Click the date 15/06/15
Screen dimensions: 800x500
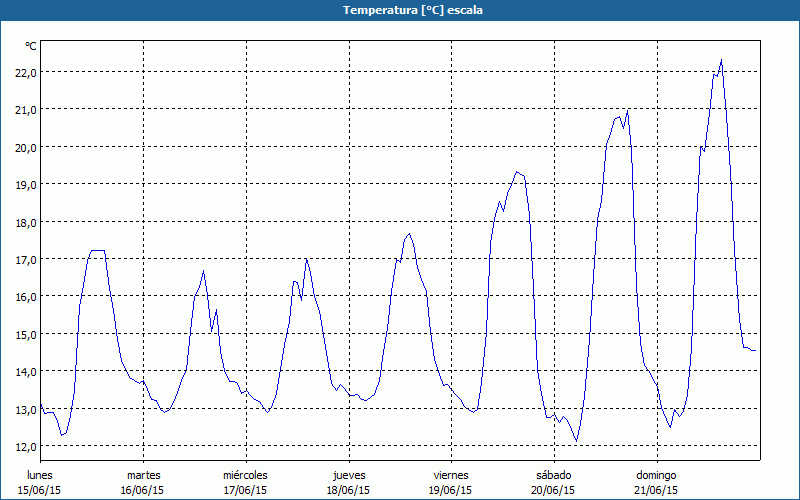[x=39, y=490]
